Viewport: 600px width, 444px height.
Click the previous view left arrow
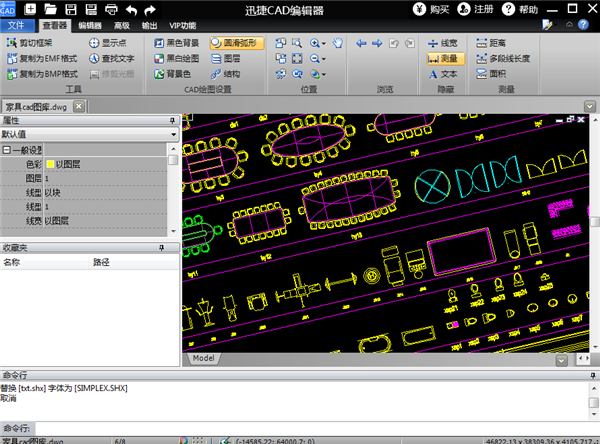[361, 43]
